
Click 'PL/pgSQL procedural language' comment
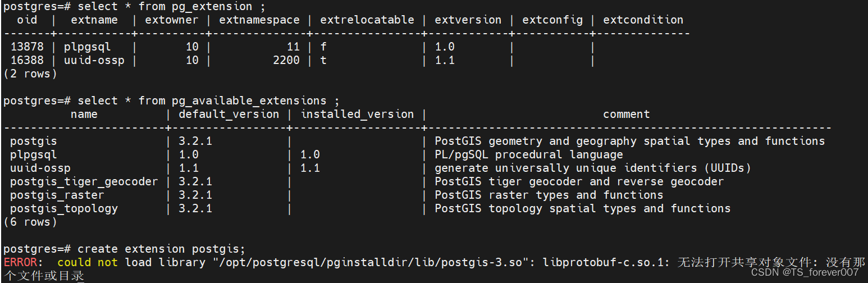tap(529, 155)
